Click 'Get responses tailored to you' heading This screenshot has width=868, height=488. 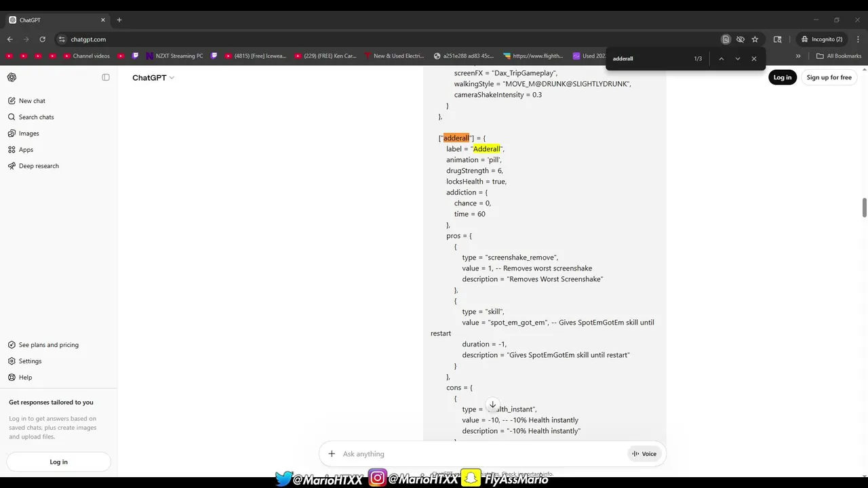pyautogui.click(x=51, y=403)
